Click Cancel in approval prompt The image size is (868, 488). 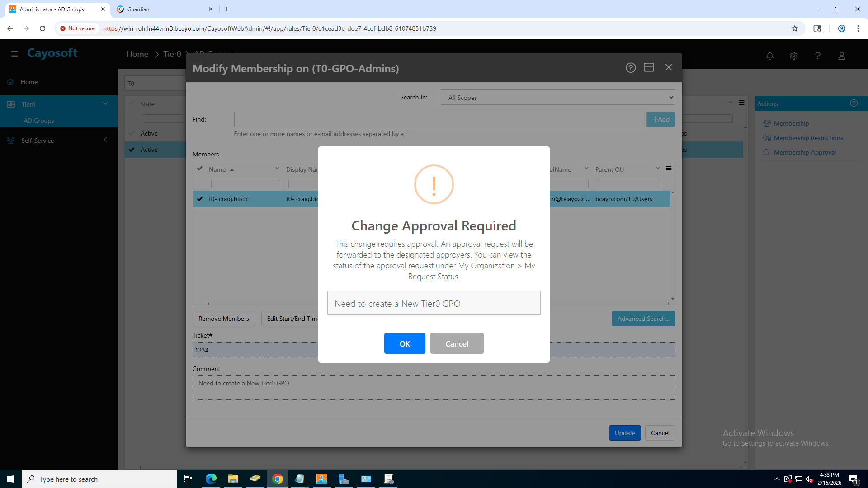457,343
